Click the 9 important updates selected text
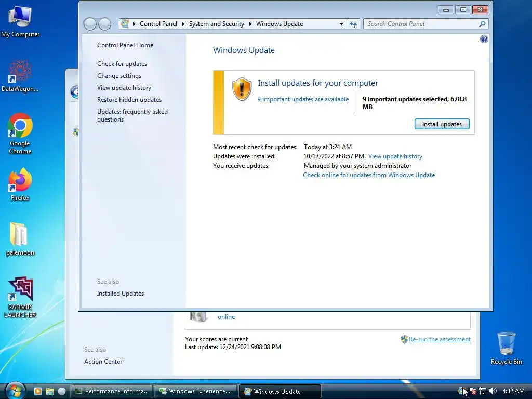This screenshot has width=532, height=399. click(414, 103)
